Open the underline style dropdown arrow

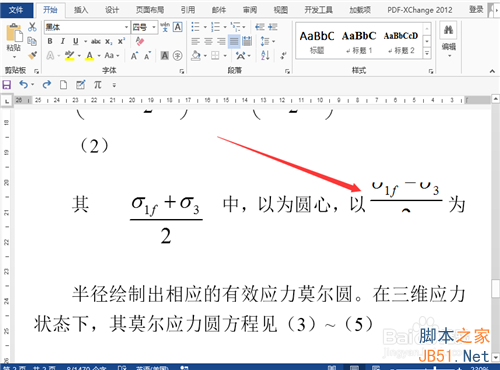point(85,41)
